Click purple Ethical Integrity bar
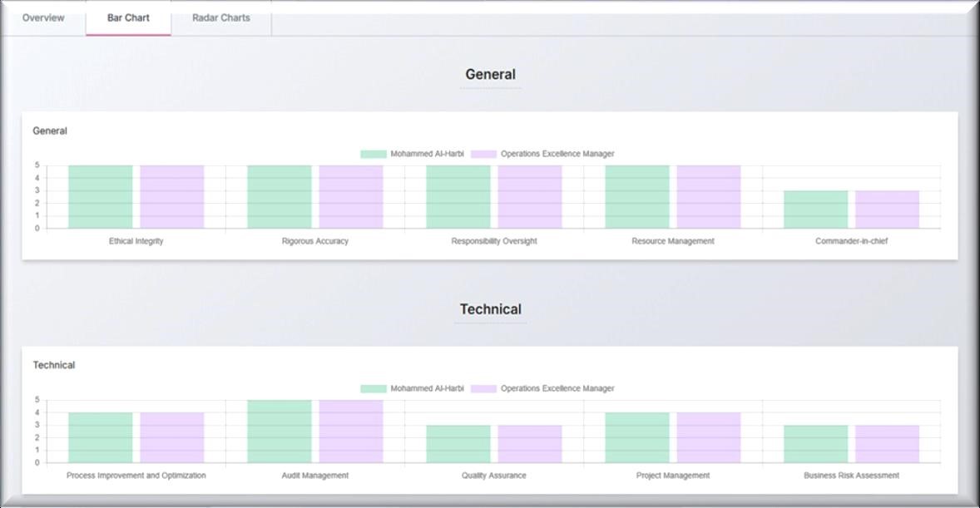 coord(172,197)
